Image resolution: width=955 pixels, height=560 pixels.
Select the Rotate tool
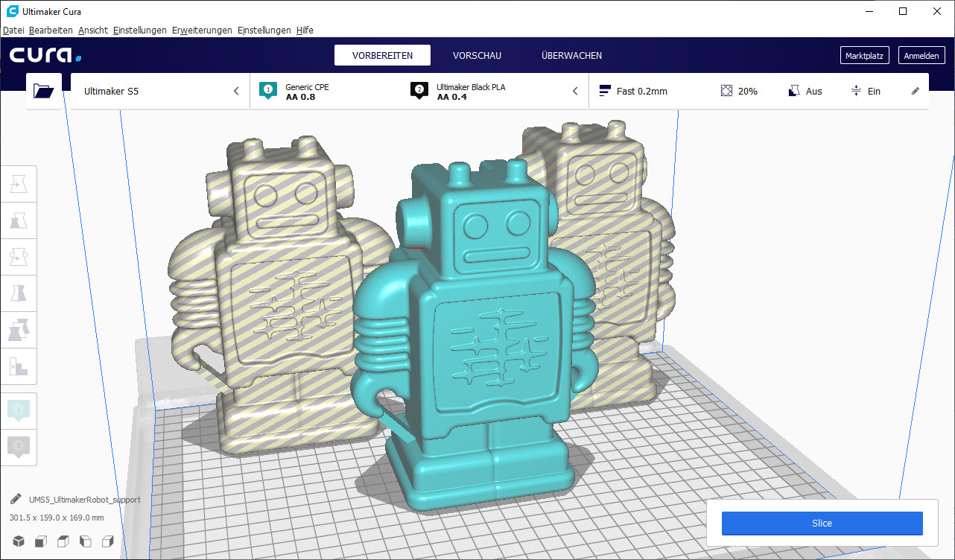19,256
